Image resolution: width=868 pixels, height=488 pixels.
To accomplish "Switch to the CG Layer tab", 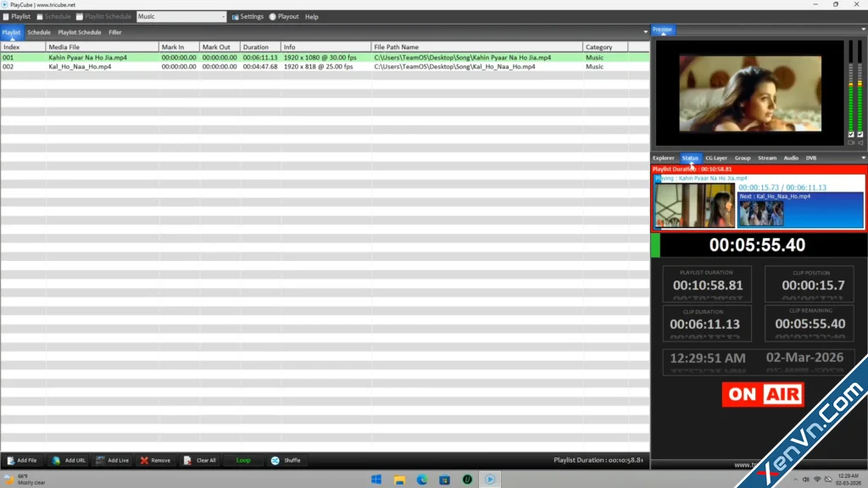I will pyautogui.click(x=716, y=158).
